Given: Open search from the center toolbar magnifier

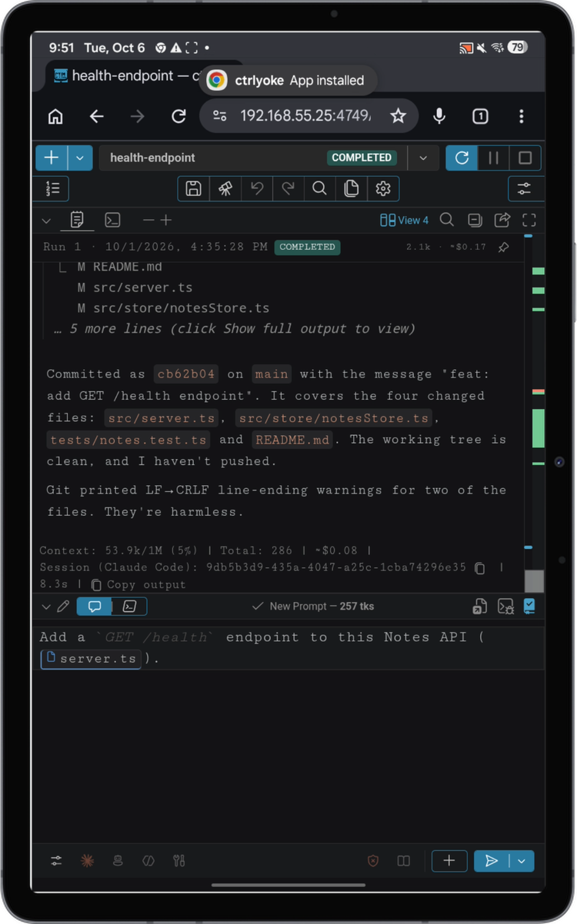Looking at the screenshot, I should point(320,189).
